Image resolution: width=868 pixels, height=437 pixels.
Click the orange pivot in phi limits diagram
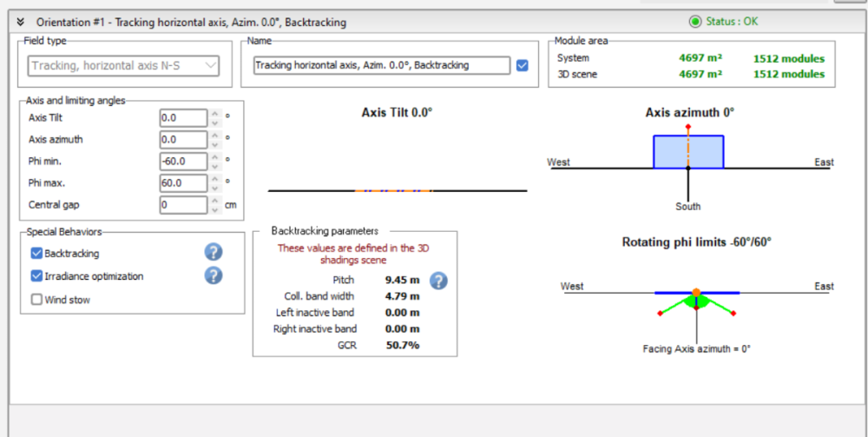click(x=696, y=292)
